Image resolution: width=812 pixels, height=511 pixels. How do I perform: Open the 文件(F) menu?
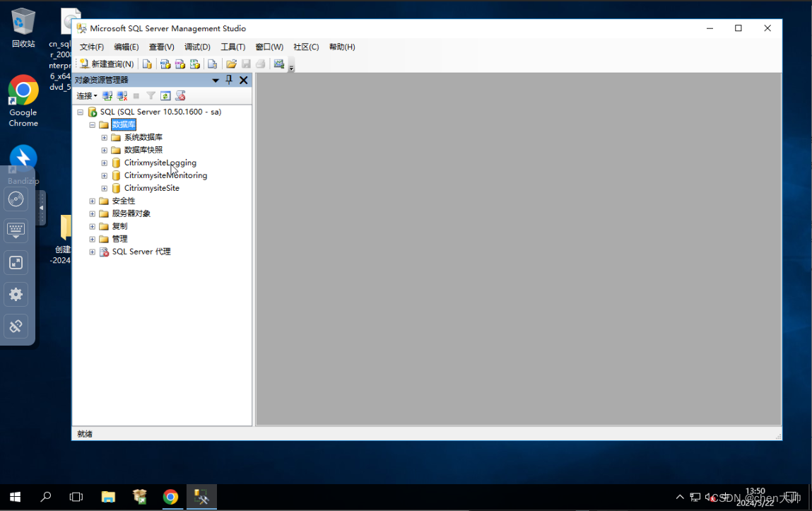[x=92, y=47]
